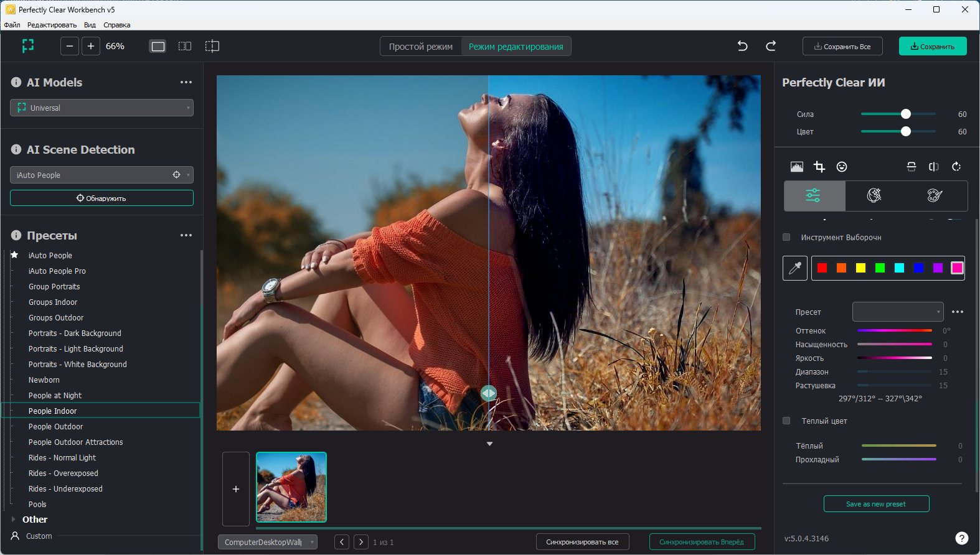This screenshot has height=555, width=980.
Task: Click the undo arrow icon
Action: point(742,46)
